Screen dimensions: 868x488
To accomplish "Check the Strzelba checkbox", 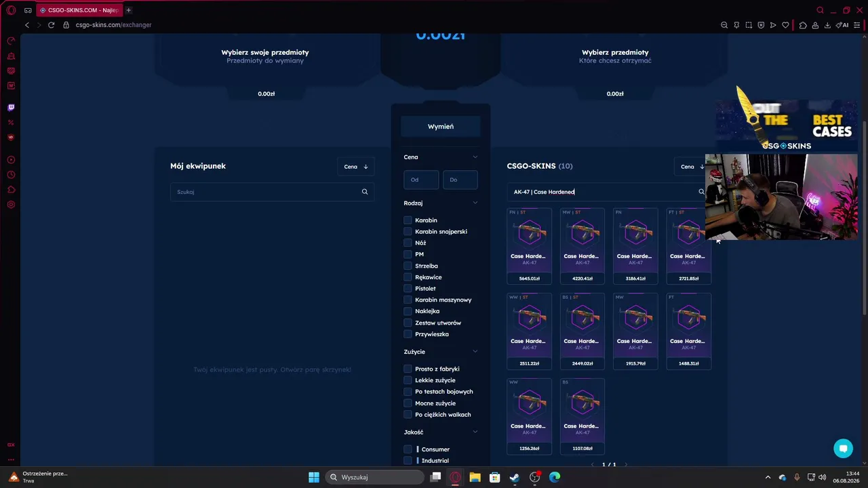I will click(x=408, y=266).
